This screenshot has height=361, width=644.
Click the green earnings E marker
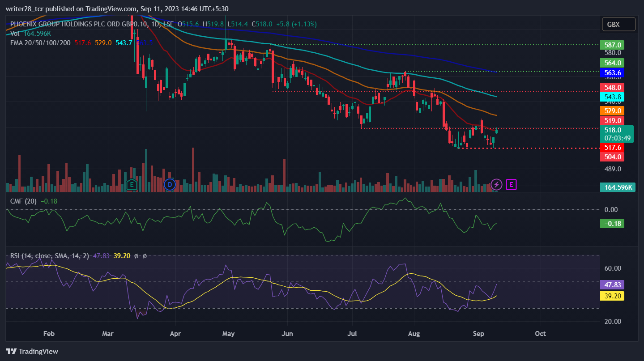click(132, 184)
